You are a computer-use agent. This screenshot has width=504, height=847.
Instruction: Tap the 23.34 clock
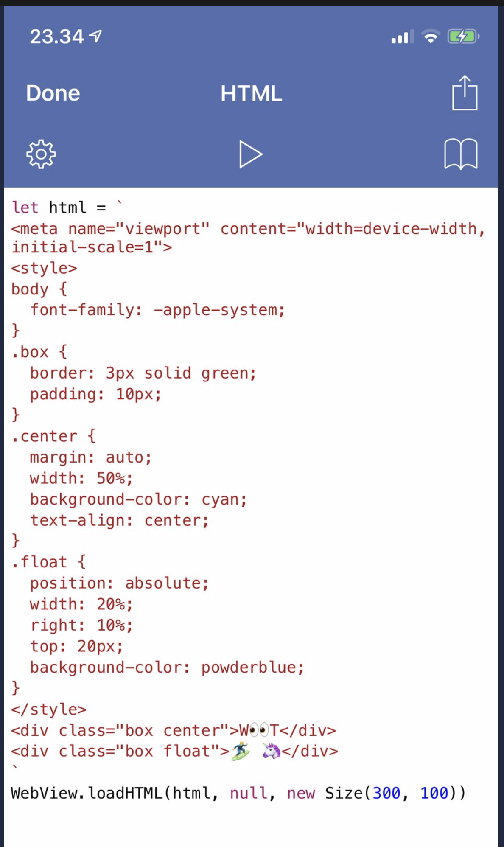pos(57,36)
